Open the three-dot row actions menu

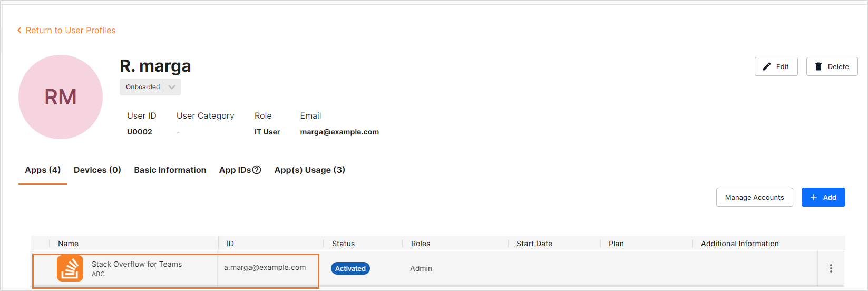831,268
